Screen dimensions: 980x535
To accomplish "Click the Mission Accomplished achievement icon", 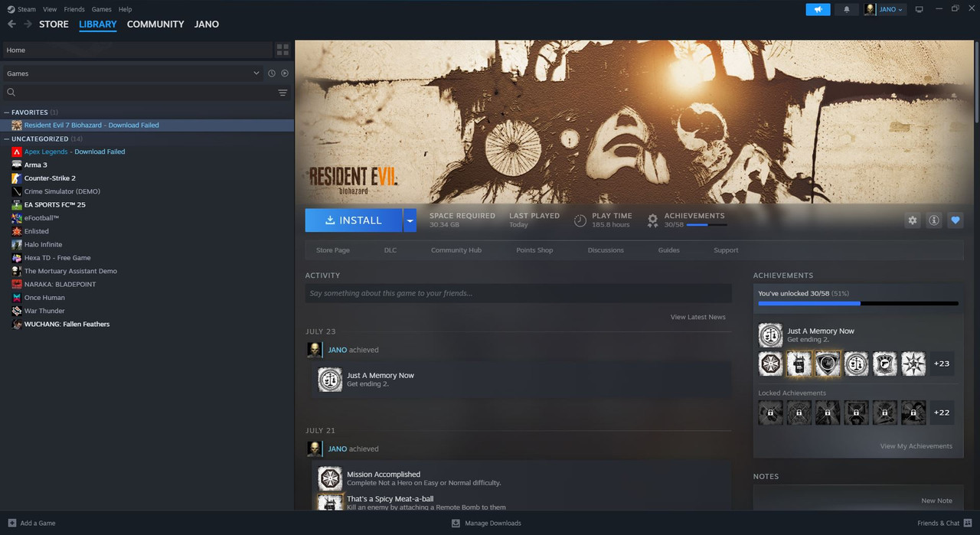I will coord(330,478).
